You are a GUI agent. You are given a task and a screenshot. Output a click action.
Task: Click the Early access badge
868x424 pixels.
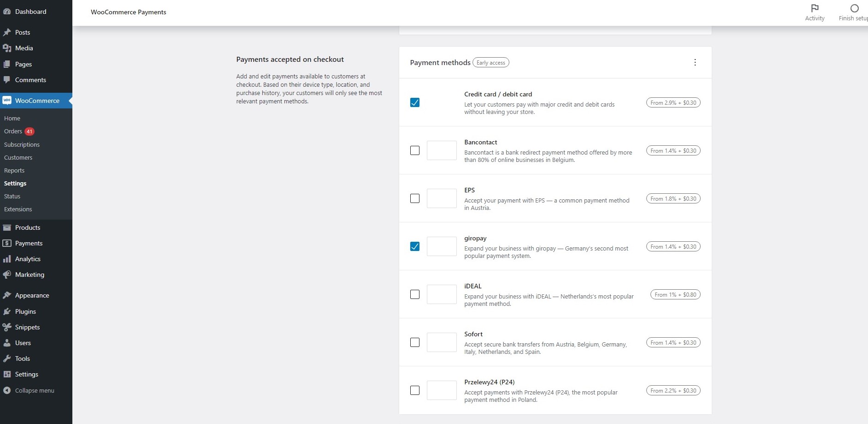(x=491, y=63)
